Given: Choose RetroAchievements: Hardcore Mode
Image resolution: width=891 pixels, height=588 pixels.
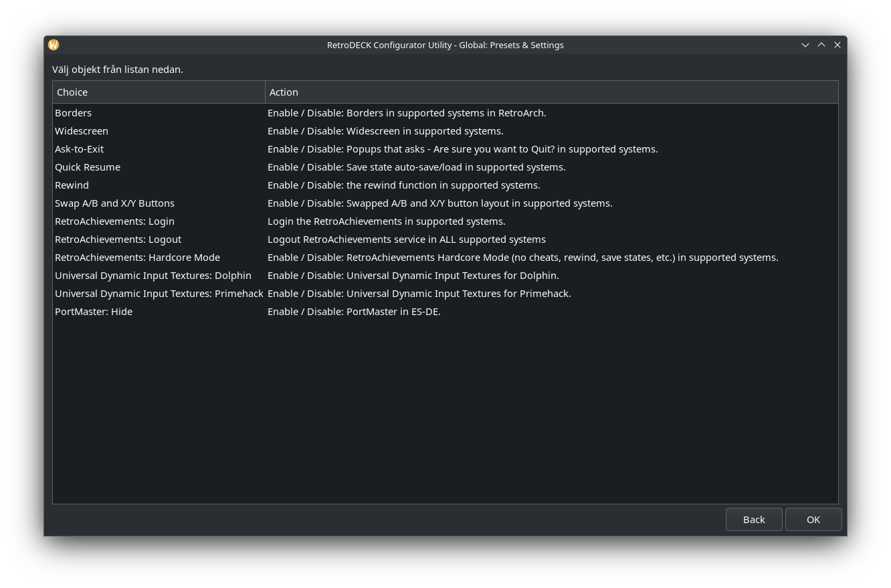Looking at the screenshot, I should click(138, 258).
